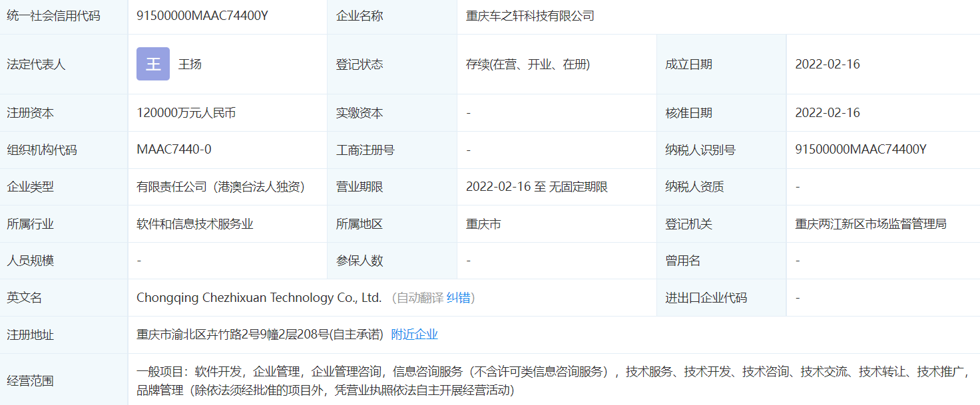Click the 纠错 link beside English name

click(459, 298)
